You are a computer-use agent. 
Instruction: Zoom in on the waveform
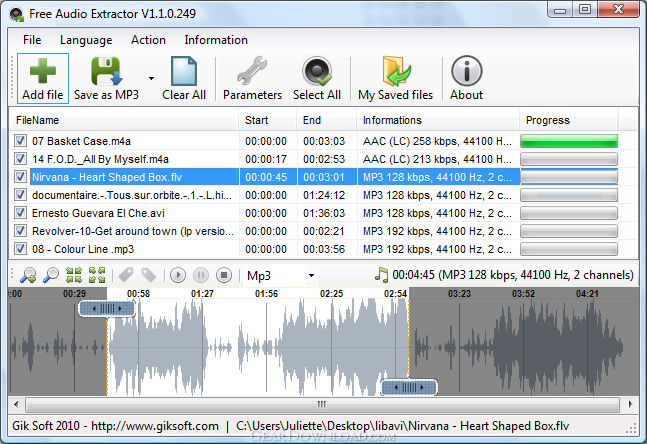(28, 275)
